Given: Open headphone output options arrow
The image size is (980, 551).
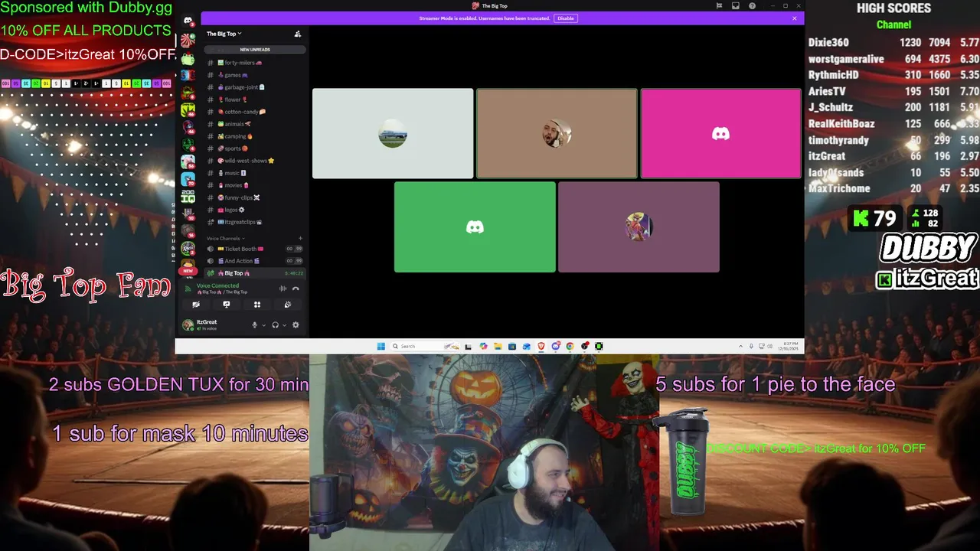Looking at the screenshot, I should [x=284, y=325].
